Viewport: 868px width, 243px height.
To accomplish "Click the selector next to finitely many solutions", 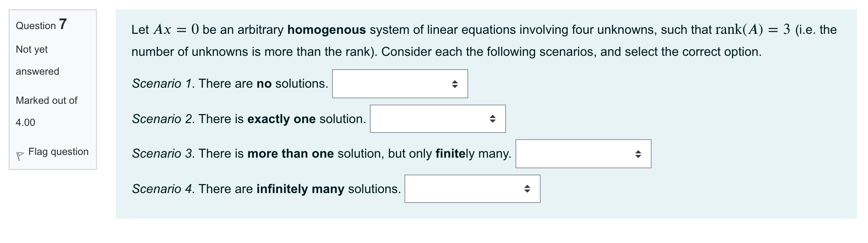I will 583,154.
